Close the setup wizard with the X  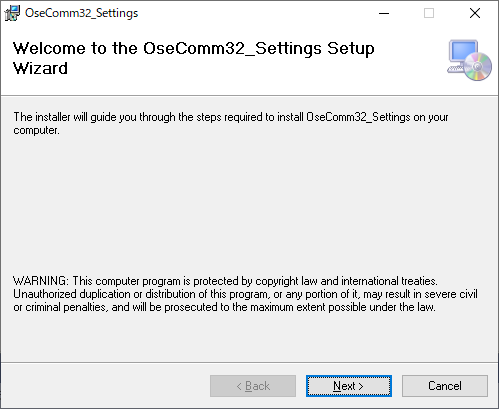coord(475,13)
